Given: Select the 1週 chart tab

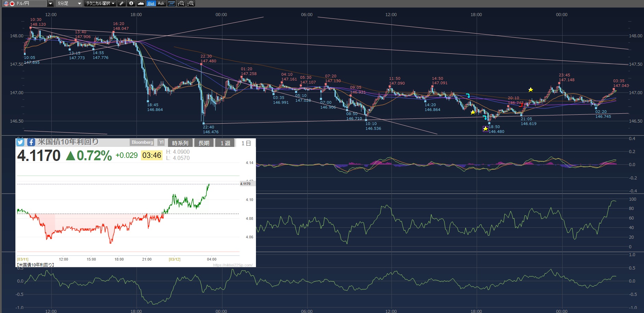Looking at the screenshot, I should click(x=225, y=143).
